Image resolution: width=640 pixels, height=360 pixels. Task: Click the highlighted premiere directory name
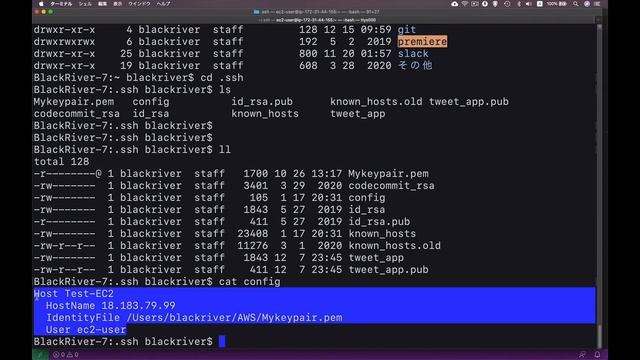[x=422, y=42]
